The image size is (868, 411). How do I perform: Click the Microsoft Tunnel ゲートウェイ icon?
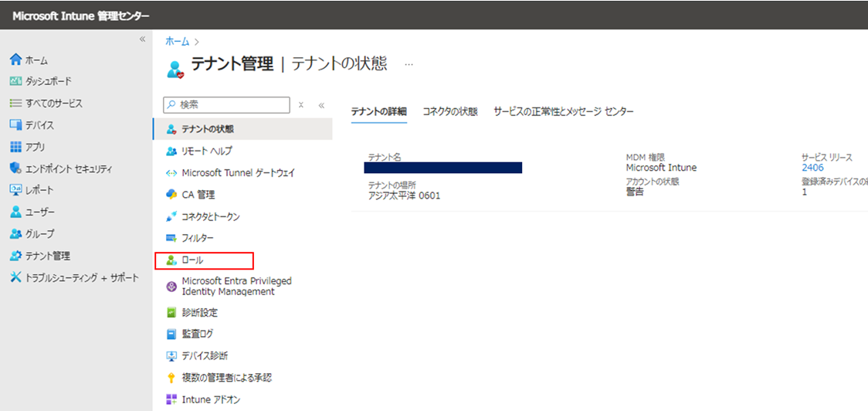click(171, 173)
